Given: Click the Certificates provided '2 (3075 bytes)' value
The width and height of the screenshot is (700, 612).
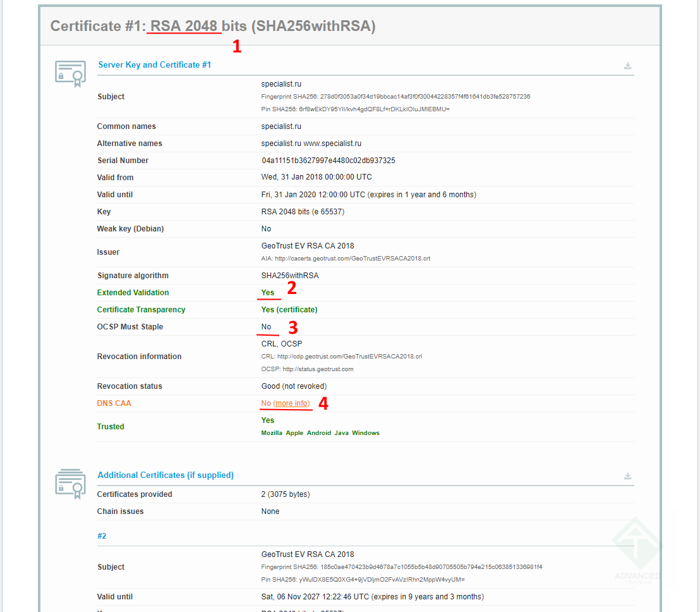Looking at the screenshot, I should pos(286,494).
